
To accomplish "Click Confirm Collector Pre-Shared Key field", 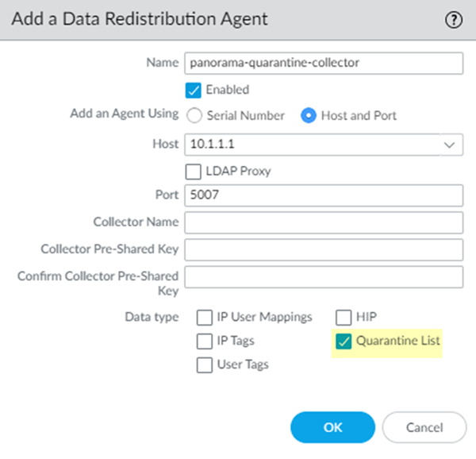I will 323,276.
